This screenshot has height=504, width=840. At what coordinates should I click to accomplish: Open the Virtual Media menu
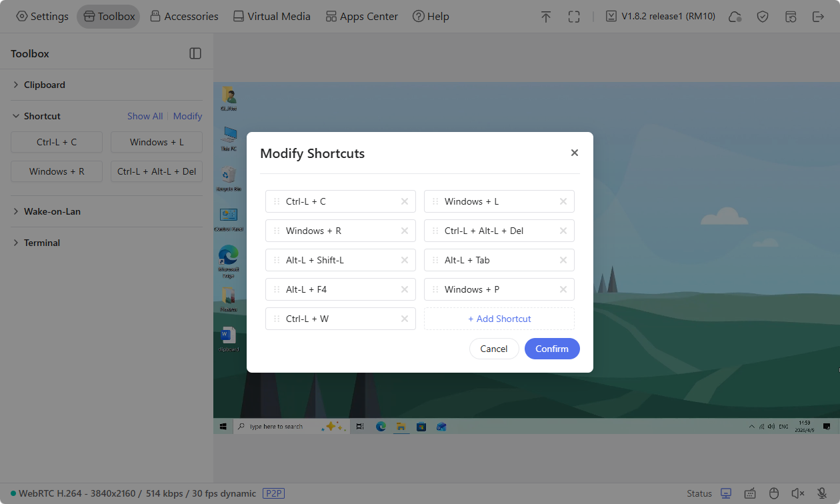[271, 16]
